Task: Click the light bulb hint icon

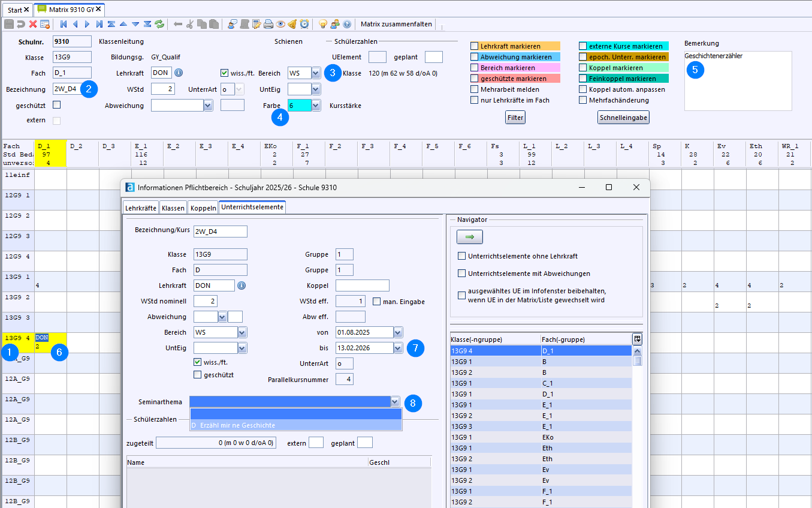Action: (322, 24)
